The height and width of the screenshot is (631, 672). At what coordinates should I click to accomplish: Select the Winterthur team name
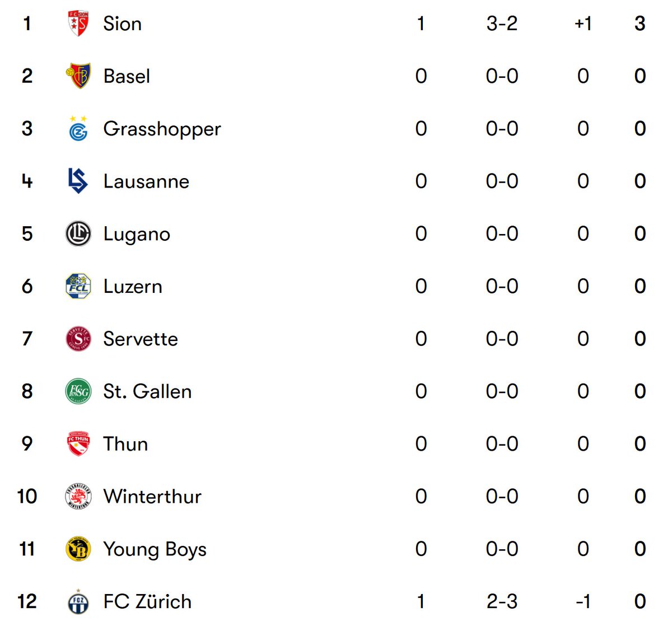[152, 496]
